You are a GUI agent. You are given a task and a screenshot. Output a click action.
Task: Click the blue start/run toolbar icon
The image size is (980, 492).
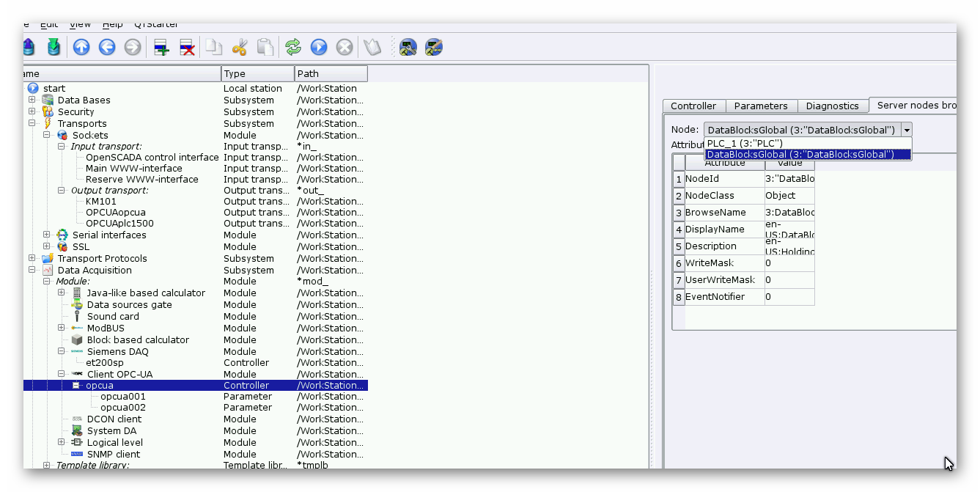coord(319,48)
